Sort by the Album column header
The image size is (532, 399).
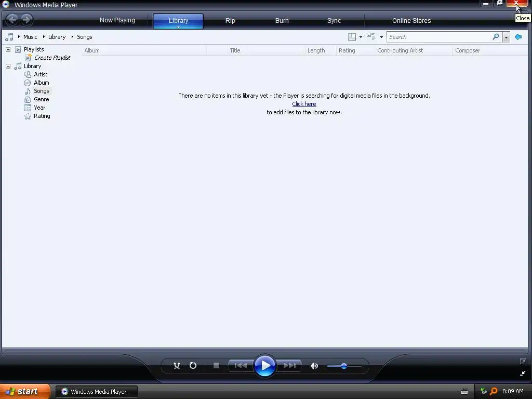(144, 50)
